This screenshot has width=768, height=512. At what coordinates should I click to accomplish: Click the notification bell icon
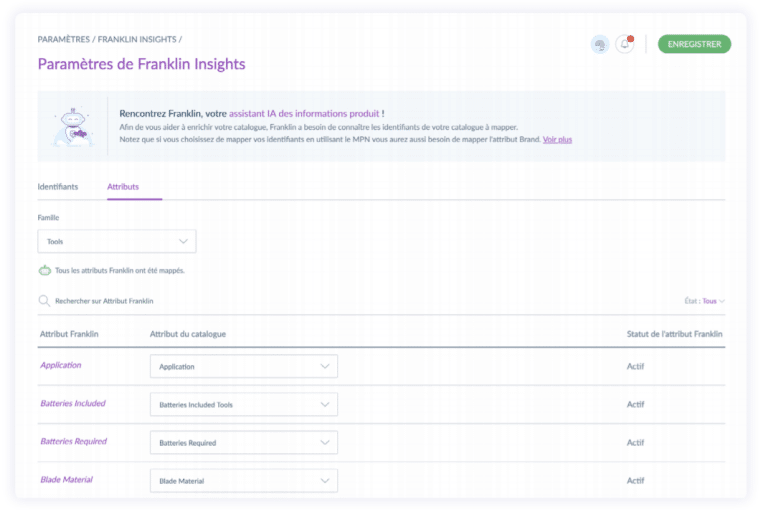point(625,44)
